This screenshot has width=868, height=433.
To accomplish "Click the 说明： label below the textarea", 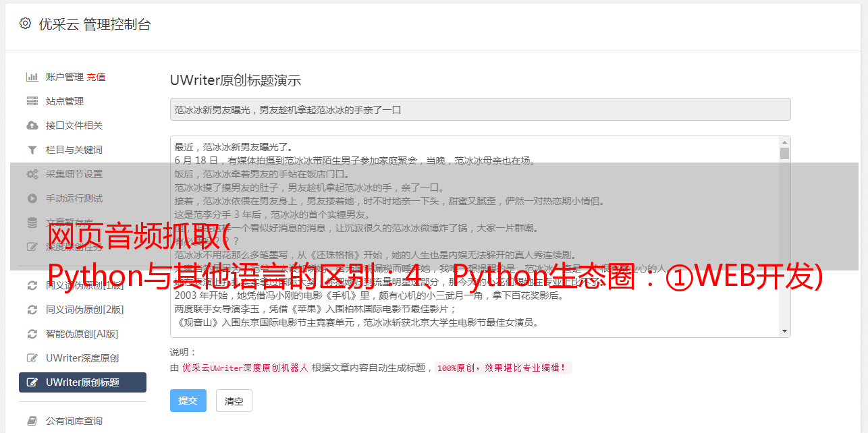I will click(x=183, y=352).
